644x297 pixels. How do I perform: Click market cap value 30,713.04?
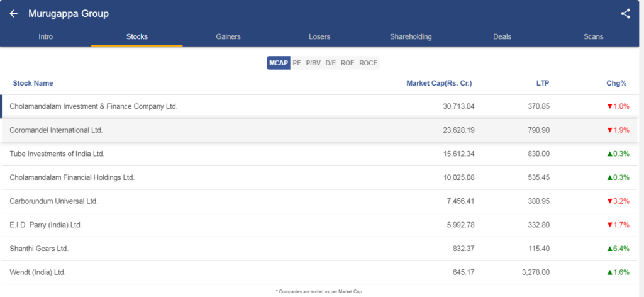coord(458,106)
